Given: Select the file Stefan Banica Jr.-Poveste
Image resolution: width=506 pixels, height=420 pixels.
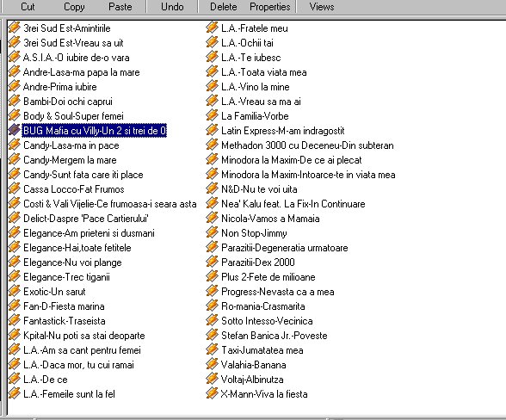Looking at the screenshot, I should tap(275, 336).
